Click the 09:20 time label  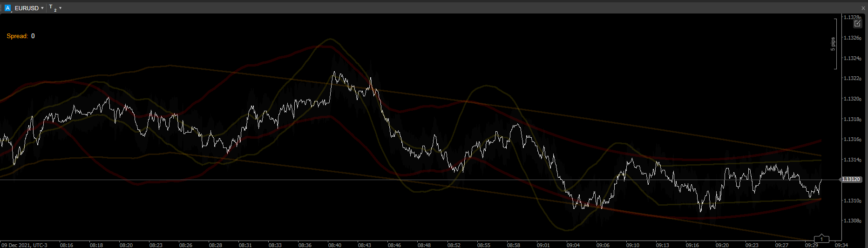point(722,245)
